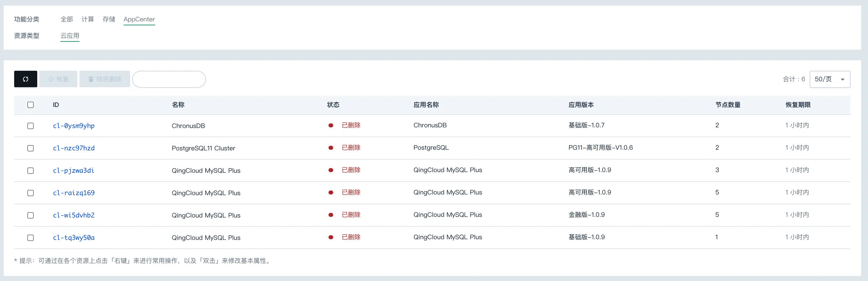Open cluster link cl-wi5dvhb2

click(74, 215)
